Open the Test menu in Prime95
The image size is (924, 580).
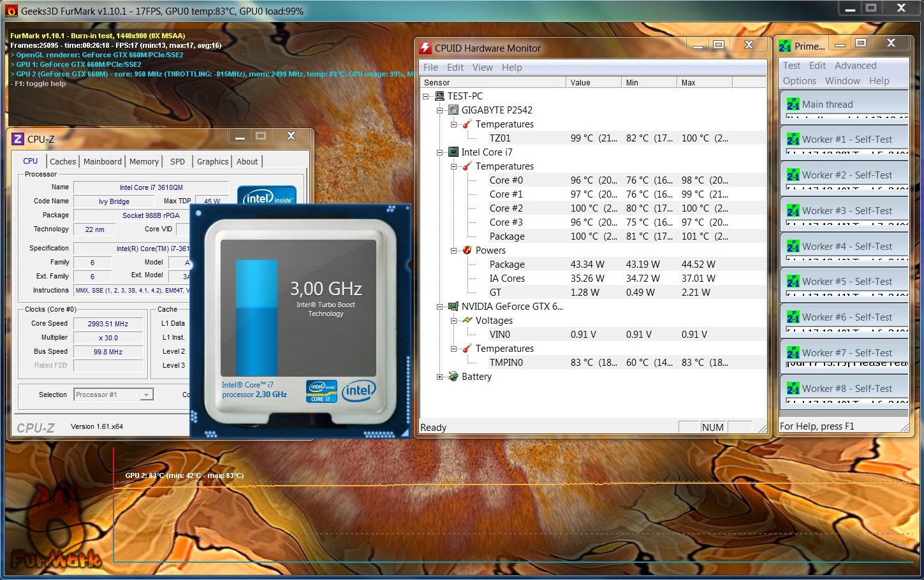coord(792,66)
